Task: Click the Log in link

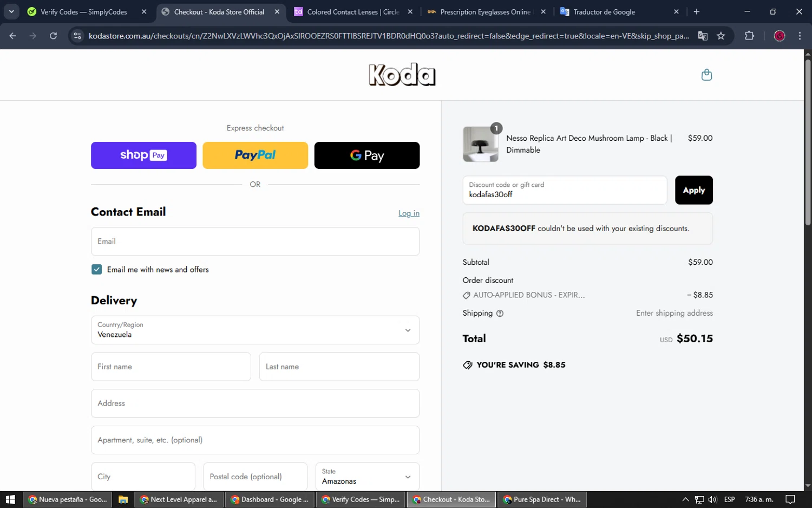Action: pyautogui.click(x=409, y=213)
